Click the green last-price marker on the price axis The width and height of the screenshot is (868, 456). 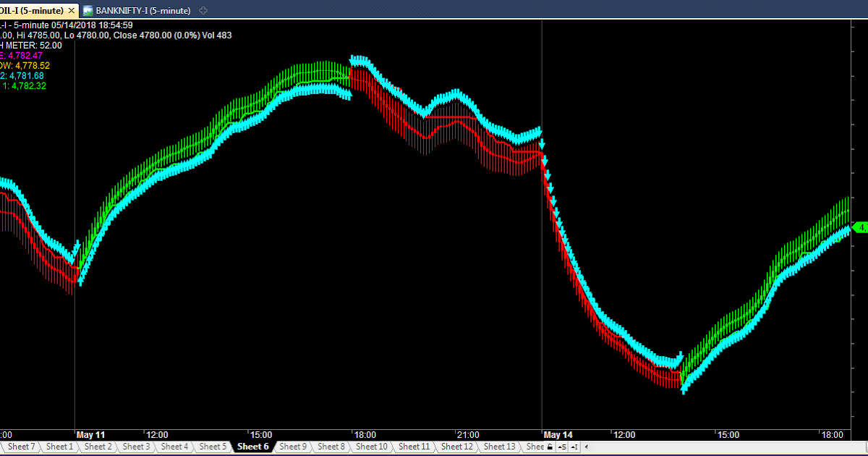860,227
